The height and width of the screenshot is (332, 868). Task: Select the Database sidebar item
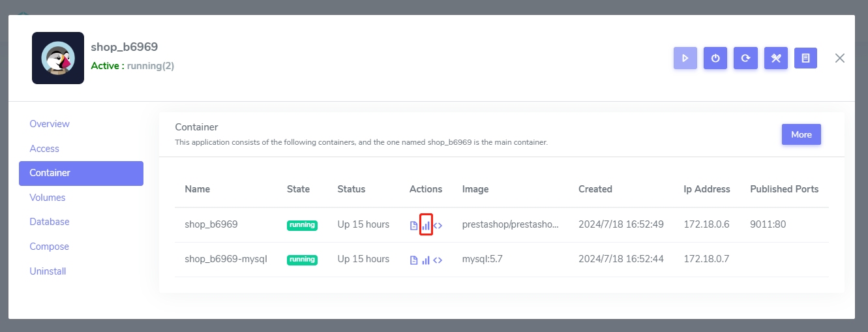pyautogui.click(x=50, y=222)
